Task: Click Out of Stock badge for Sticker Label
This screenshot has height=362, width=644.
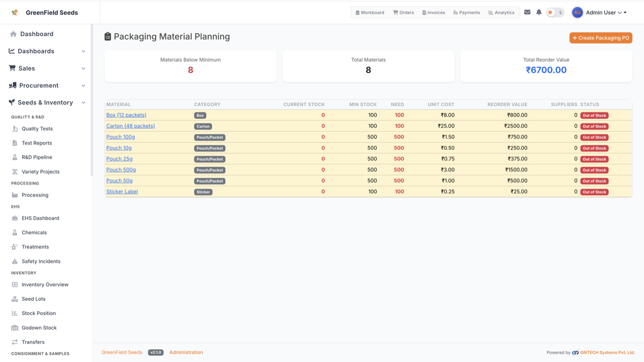Action: [x=594, y=192]
